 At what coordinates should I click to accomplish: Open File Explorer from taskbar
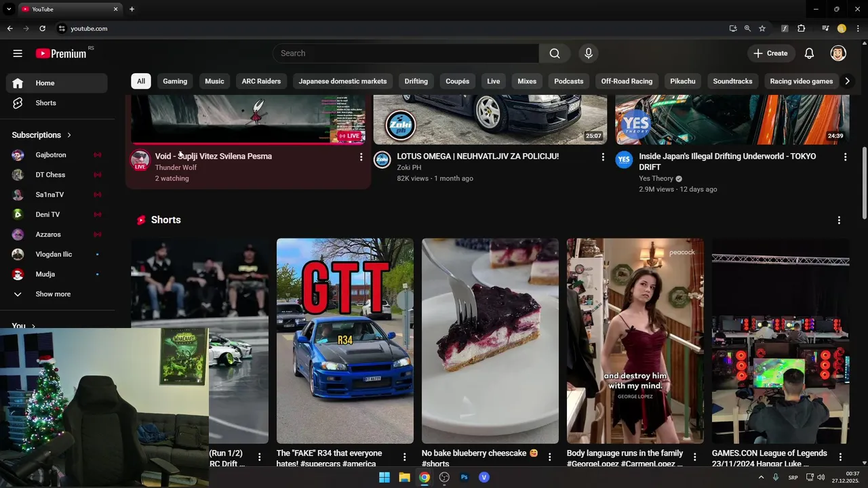pos(404,477)
